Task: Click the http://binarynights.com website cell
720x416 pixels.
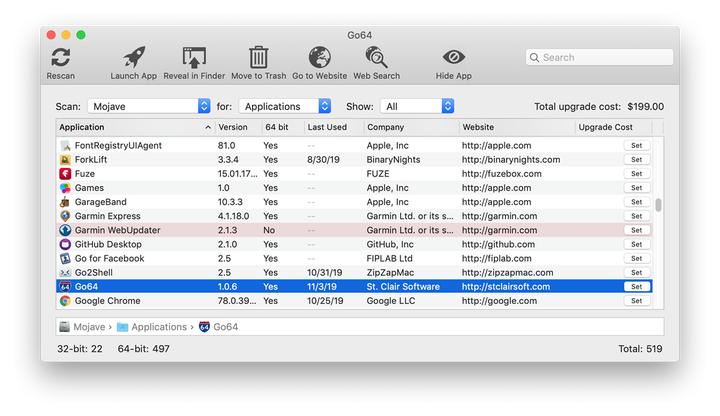Action: (511, 160)
